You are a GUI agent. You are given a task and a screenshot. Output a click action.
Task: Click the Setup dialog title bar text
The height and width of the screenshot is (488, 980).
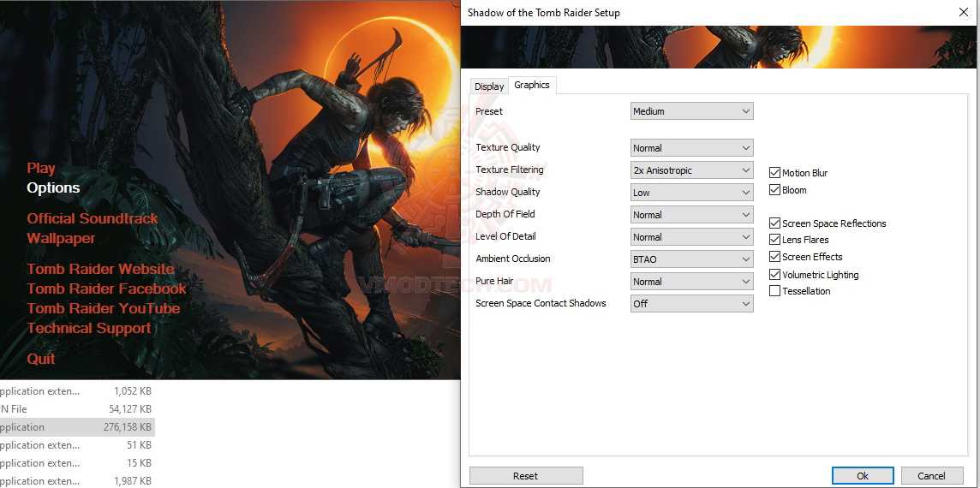click(x=544, y=13)
